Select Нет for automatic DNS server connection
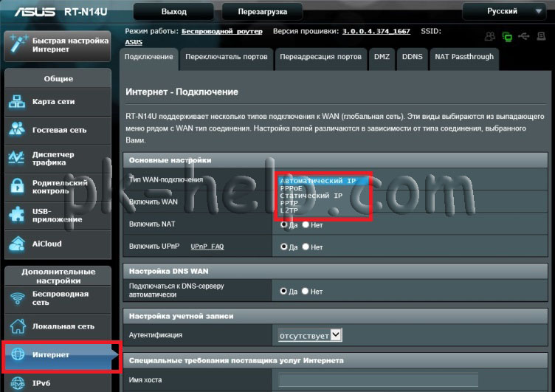Viewport: 555px width, 392px height. pyautogui.click(x=305, y=291)
